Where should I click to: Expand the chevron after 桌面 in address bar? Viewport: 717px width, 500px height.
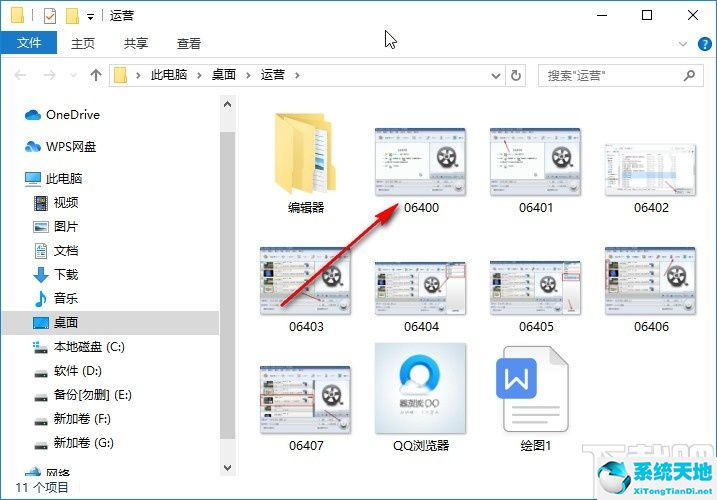[x=248, y=75]
